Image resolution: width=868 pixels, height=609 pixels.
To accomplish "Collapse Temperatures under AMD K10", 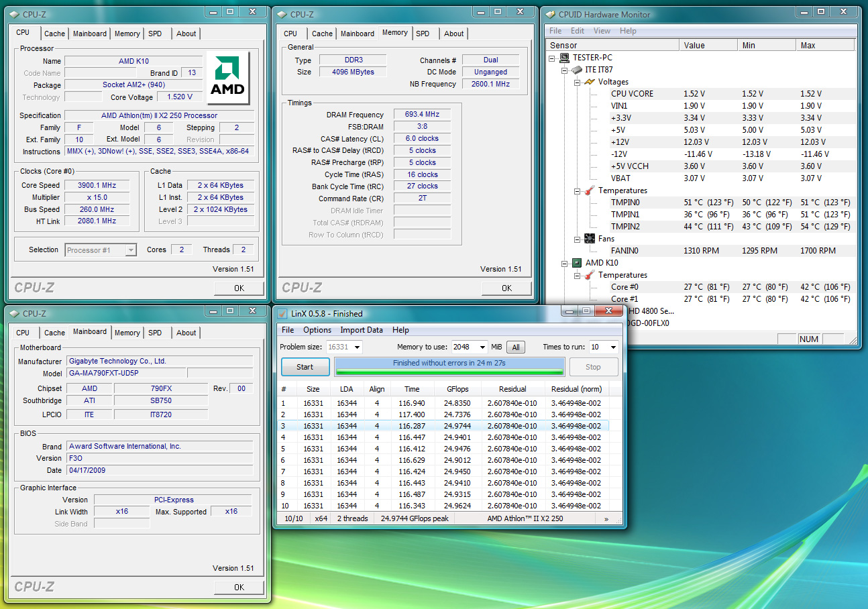I will click(577, 275).
